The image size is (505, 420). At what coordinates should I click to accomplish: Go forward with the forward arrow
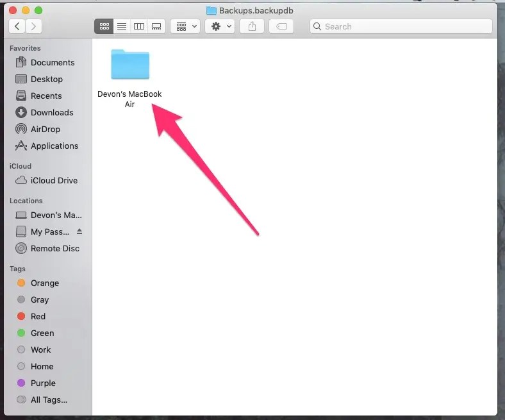(33, 26)
